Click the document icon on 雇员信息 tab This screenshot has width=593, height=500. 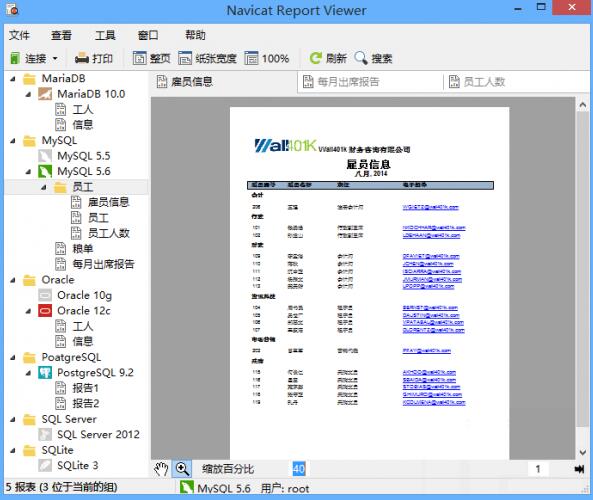(x=161, y=82)
